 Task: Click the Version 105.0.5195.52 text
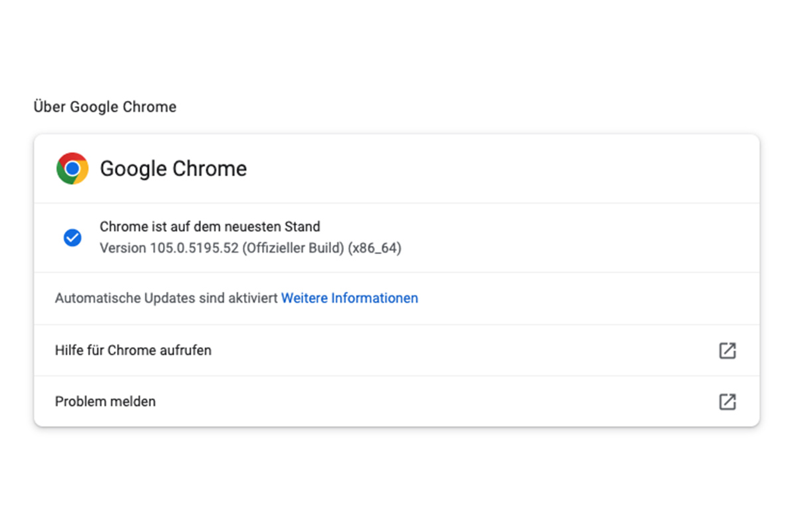[x=251, y=248]
